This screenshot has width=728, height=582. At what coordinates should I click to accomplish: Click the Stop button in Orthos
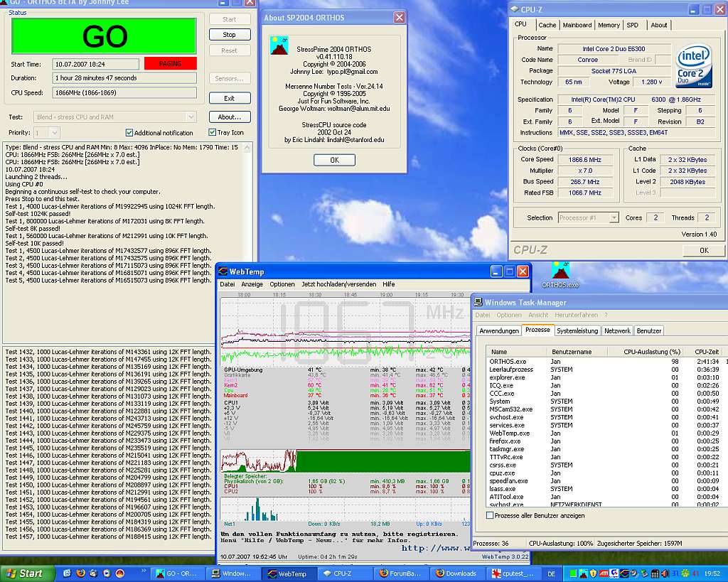pyautogui.click(x=230, y=35)
